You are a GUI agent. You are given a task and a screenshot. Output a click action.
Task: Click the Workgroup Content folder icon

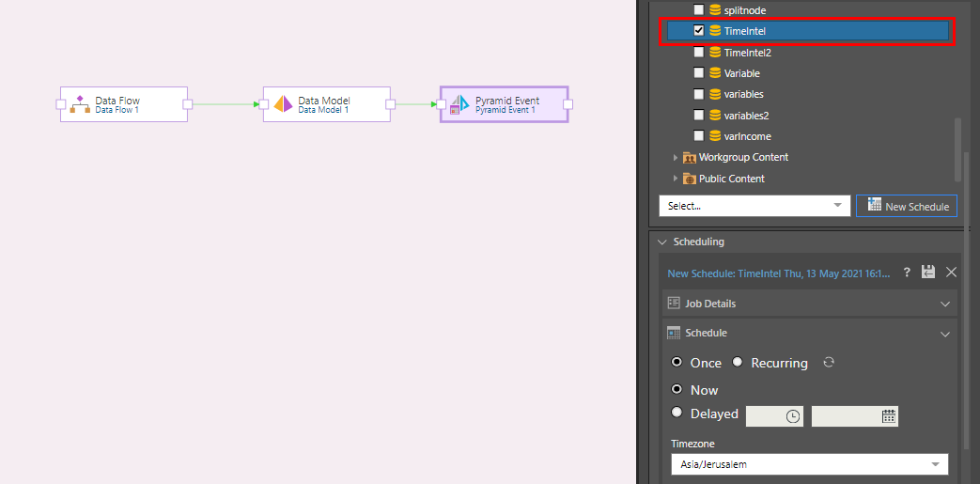[690, 158]
